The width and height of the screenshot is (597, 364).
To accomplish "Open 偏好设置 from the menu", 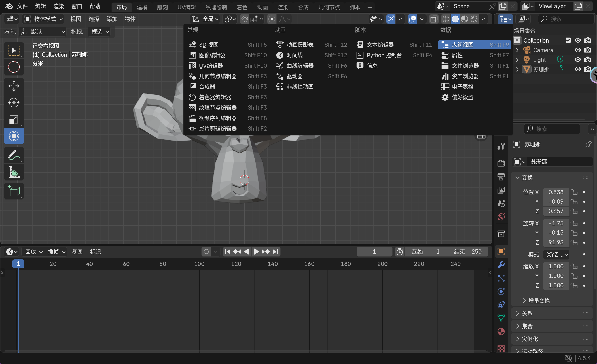I will (462, 97).
